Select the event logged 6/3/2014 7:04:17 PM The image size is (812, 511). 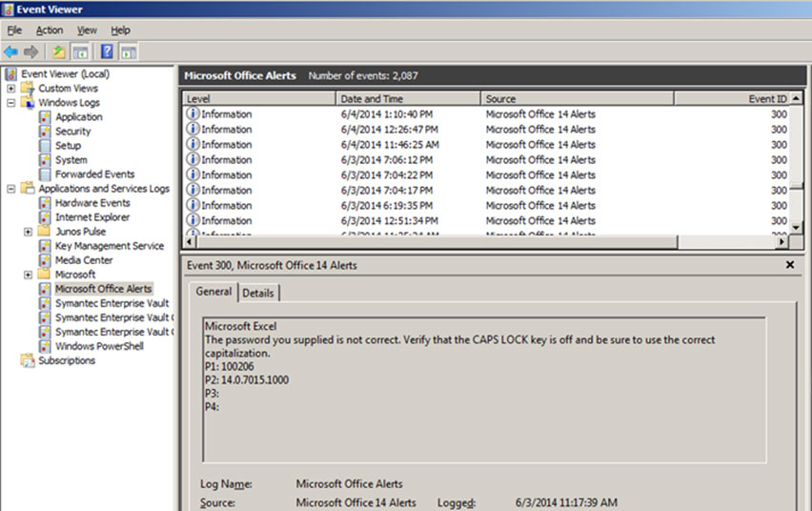tap(487, 191)
